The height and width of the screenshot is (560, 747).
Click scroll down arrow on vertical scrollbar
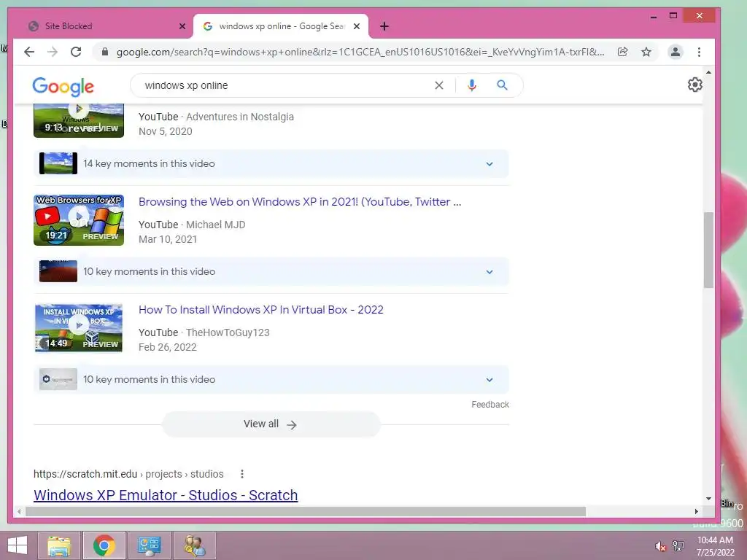(x=708, y=499)
